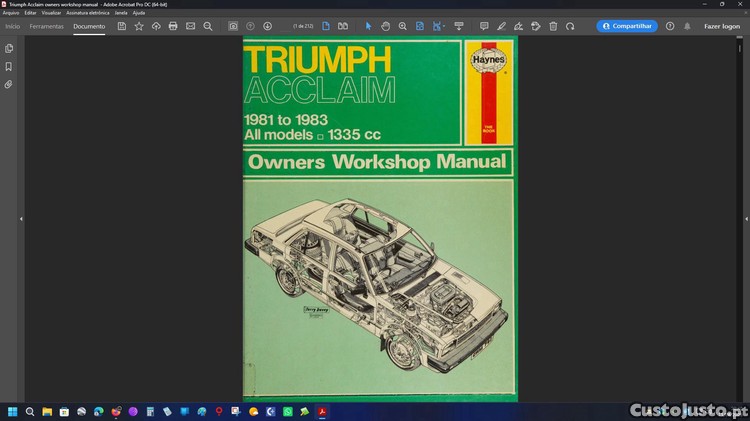This screenshot has width=750, height=421.
Task: Click the scrolling mode toolbar icon
Action: (x=459, y=26)
